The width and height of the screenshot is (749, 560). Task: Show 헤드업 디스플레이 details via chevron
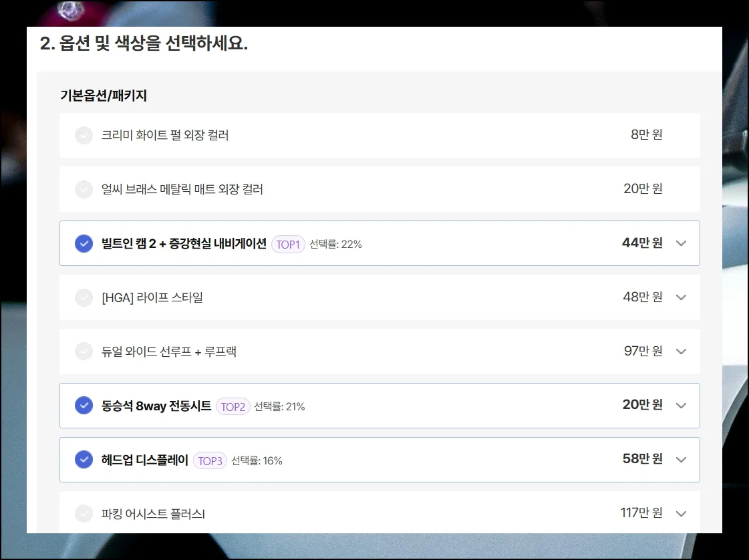[x=681, y=460]
